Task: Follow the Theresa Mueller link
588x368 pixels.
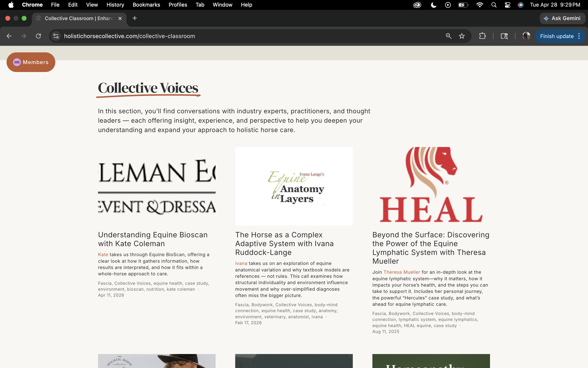Action: pyautogui.click(x=401, y=272)
